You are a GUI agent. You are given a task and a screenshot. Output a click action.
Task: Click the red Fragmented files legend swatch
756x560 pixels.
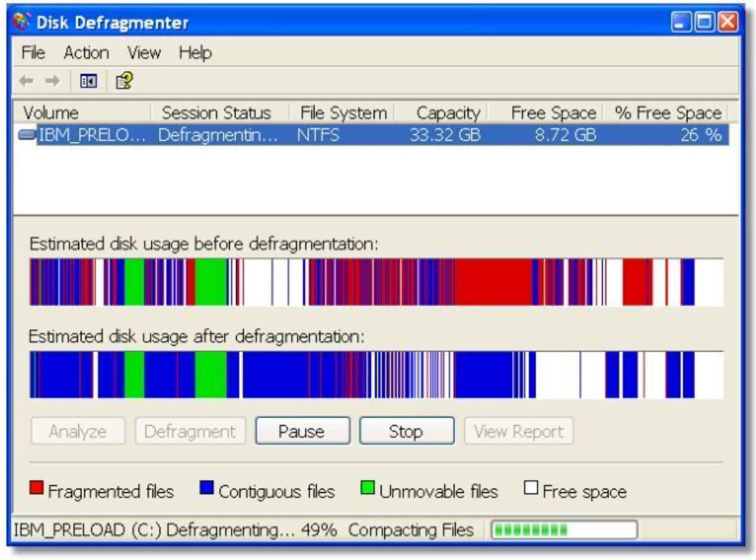36,489
